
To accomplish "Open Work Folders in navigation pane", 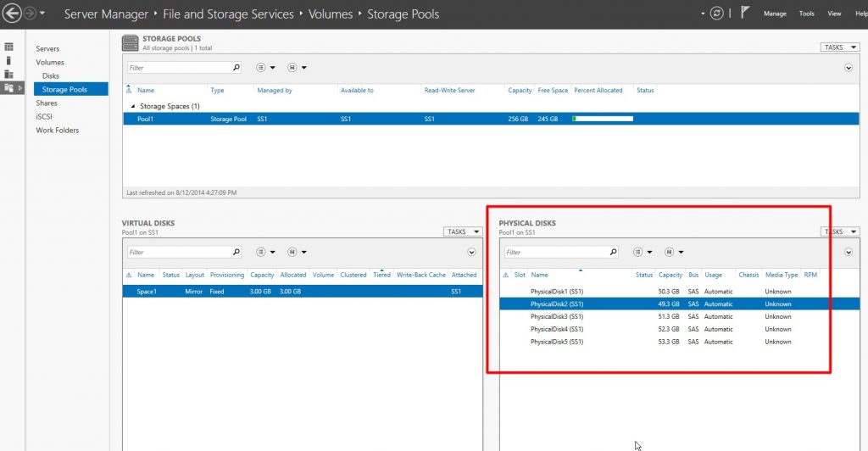I will click(x=57, y=130).
